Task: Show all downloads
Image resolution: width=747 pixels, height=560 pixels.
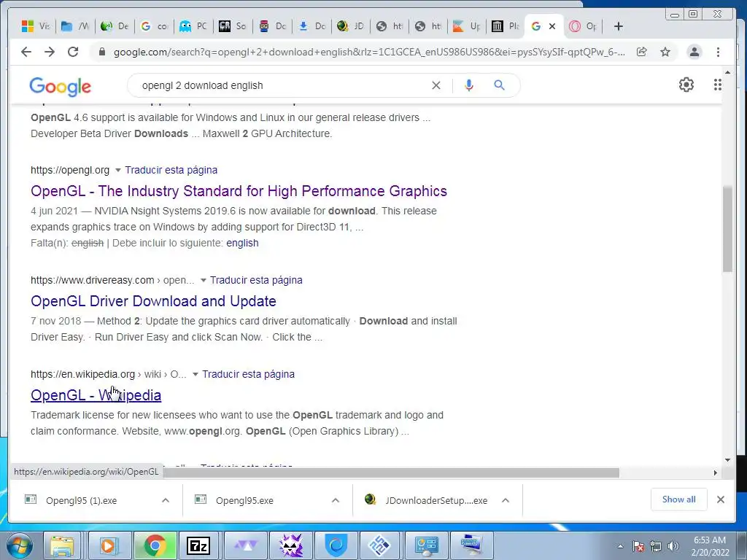Action: [x=678, y=499]
